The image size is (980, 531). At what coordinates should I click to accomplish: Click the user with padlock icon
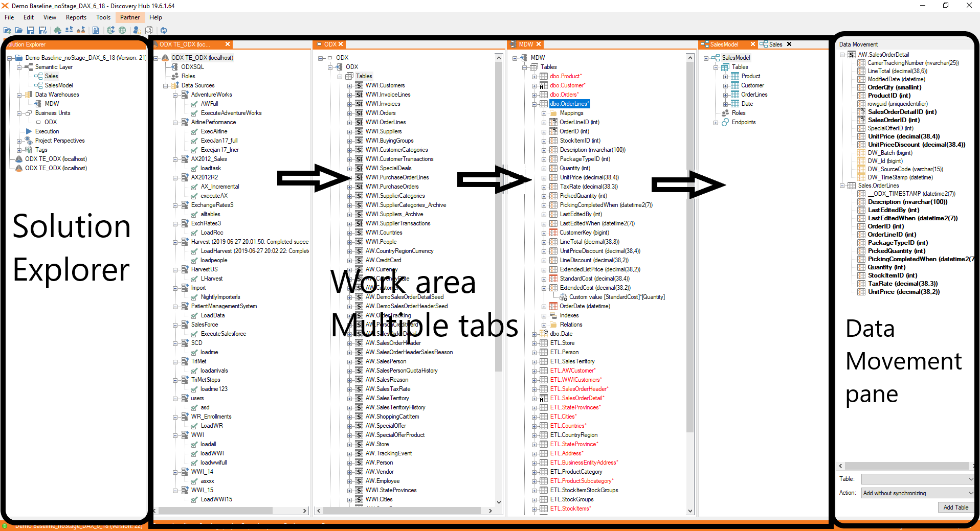click(137, 31)
